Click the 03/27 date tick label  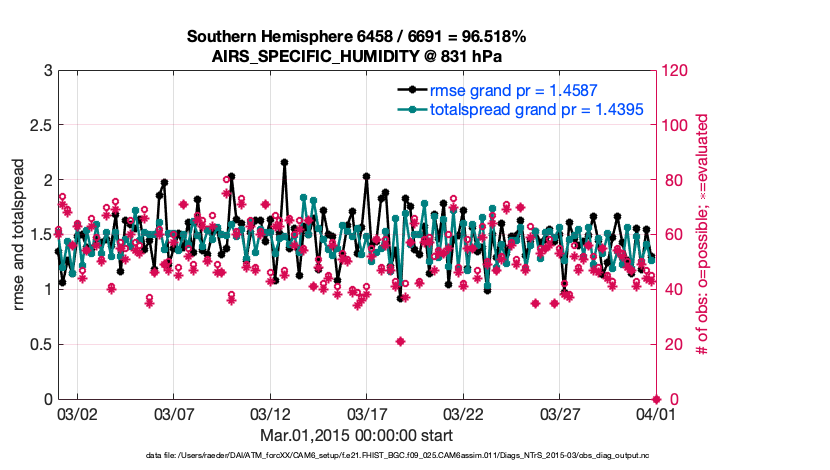point(560,414)
